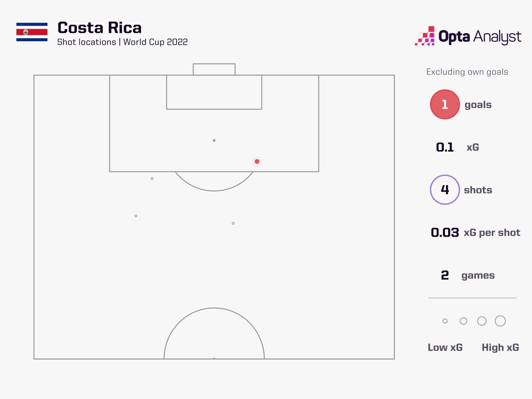Select the leftmost purple shot marker
This screenshot has height=399, width=532.
[x=136, y=216]
